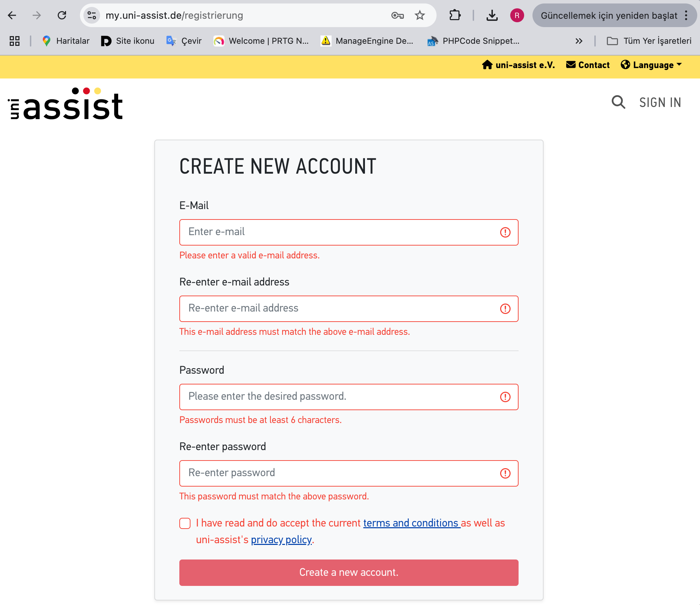Viewport: 700px width, 605px height.
Task: Open the terms and conditions link
Action: 412,523
